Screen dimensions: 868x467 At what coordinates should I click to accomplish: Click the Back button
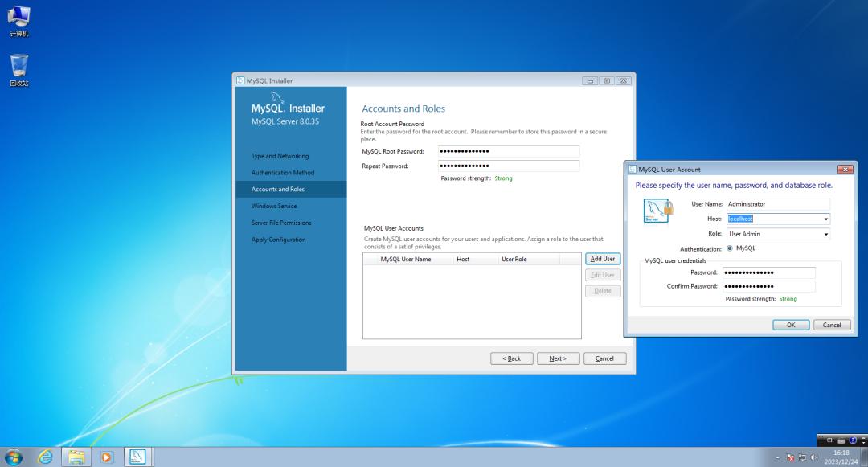tap(511, 358)
